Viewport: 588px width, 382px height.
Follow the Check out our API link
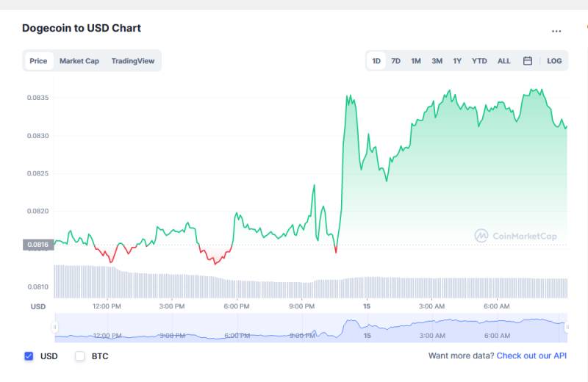(x=531, y=356)
